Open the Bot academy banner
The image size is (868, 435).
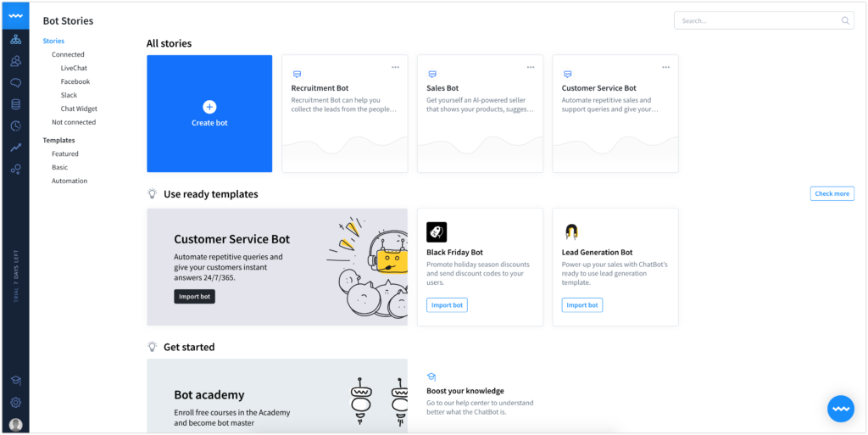[x=277, y=396]
